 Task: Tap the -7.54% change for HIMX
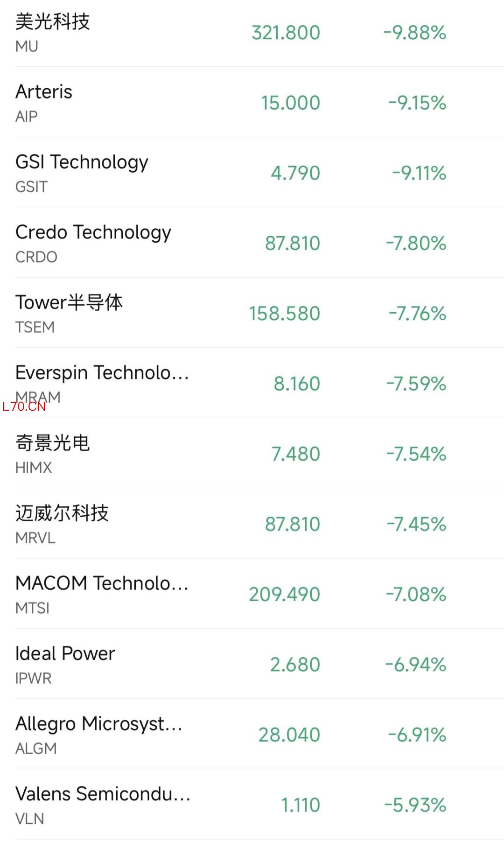tap(416, 454)
